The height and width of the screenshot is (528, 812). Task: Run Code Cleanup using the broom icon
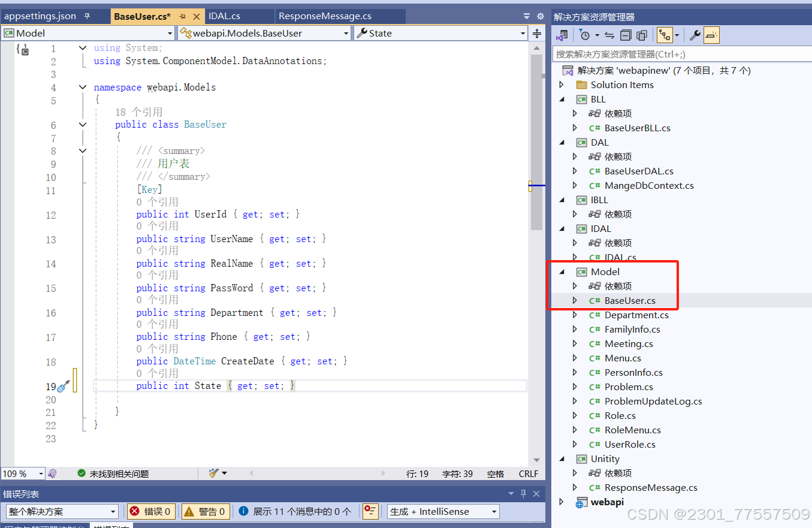(213, 473)
